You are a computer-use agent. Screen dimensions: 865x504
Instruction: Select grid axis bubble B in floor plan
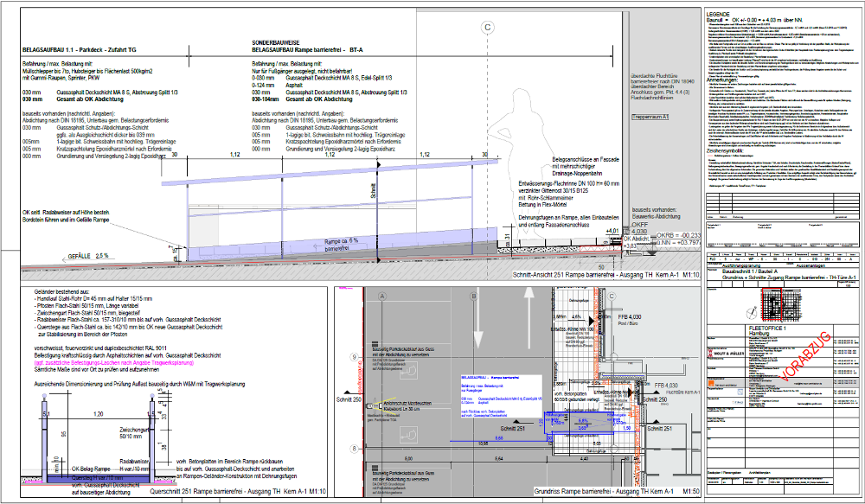[472, 295]
